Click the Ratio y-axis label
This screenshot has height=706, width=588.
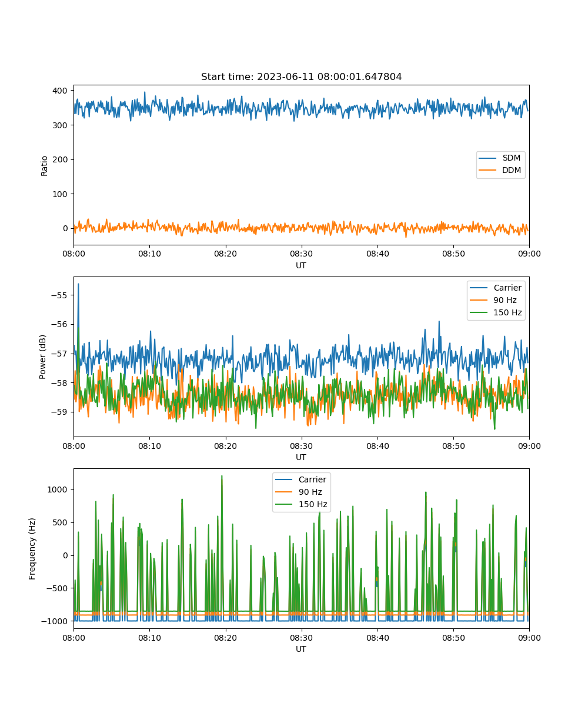(x=45, y=165)
